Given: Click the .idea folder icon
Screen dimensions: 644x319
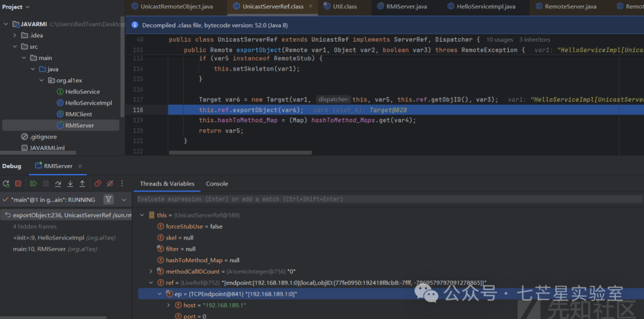Looking at the screenshot, I should (x=24, y=35).
